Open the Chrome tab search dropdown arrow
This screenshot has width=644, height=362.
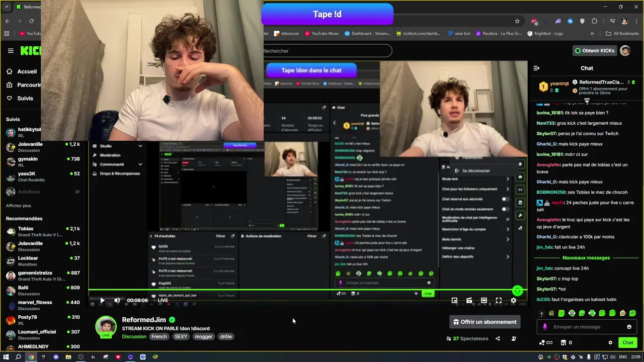point(7,7)
